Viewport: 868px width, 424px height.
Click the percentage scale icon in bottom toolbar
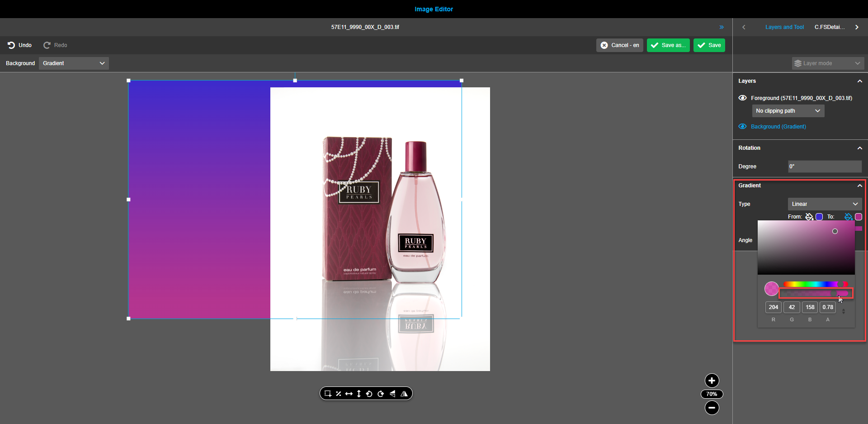click(339, 393)
